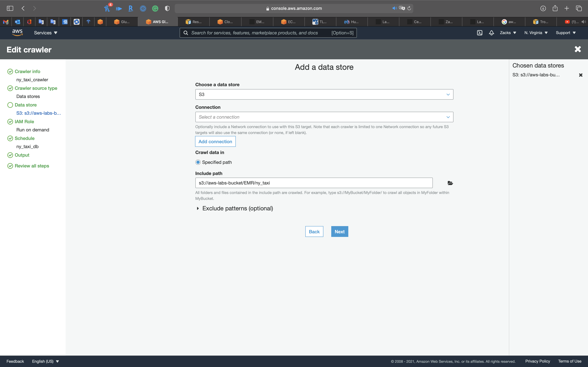This screenshot has width=588, height=367.
Task: Open the Choose a data store dropdown
Action: coord(324,94)
